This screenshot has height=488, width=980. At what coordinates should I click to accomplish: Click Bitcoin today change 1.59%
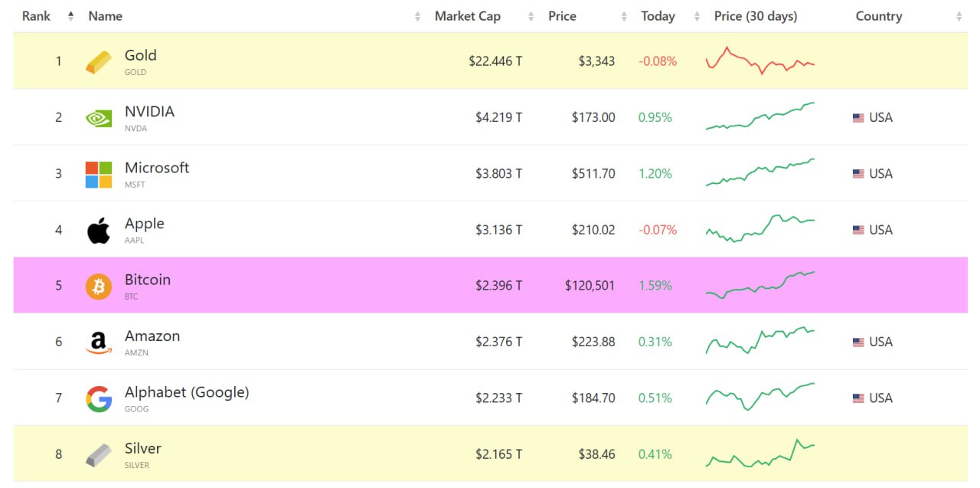pos(655,287)
